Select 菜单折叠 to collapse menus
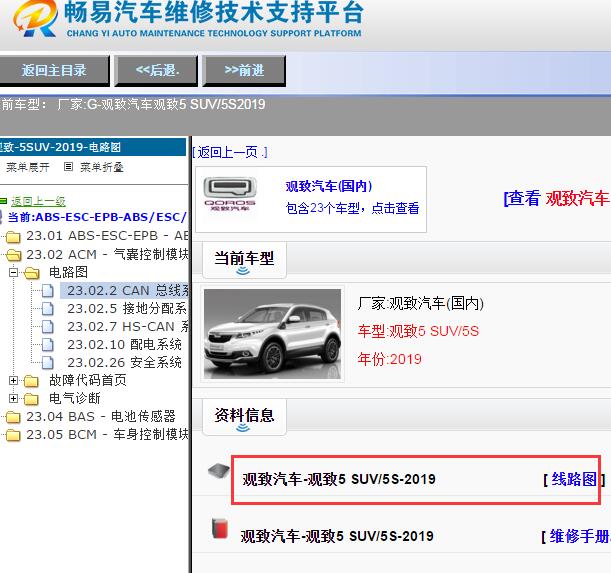 click(x=102, y=167)
